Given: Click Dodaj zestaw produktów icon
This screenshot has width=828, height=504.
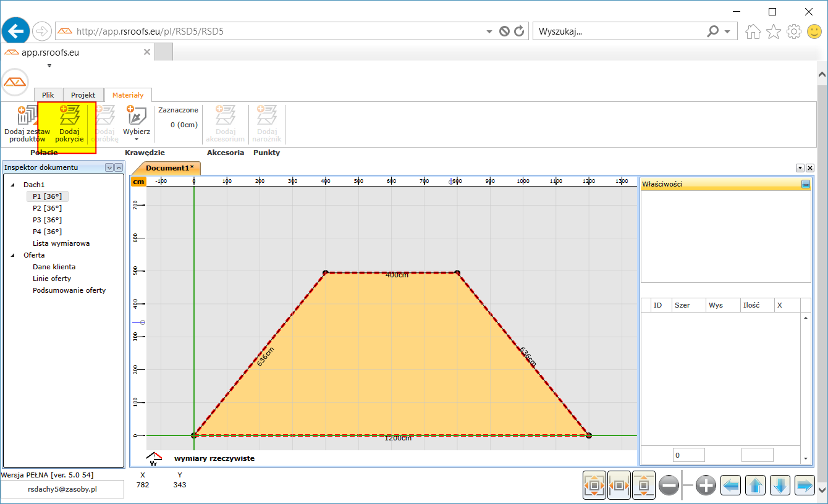Looking at the screenshot, I should [27, 115].
